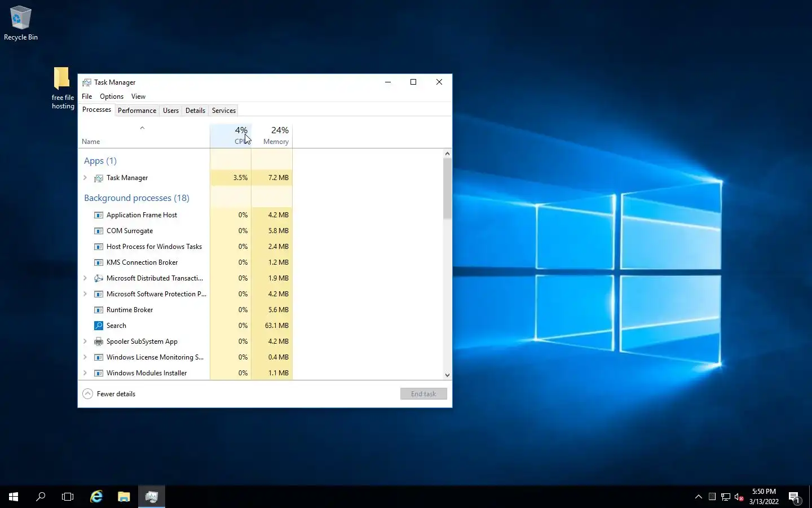The height and width of the screenshot is (508, 812).
Task: Expand Windows Modules Installer row
Action: [x=85, y=373]
